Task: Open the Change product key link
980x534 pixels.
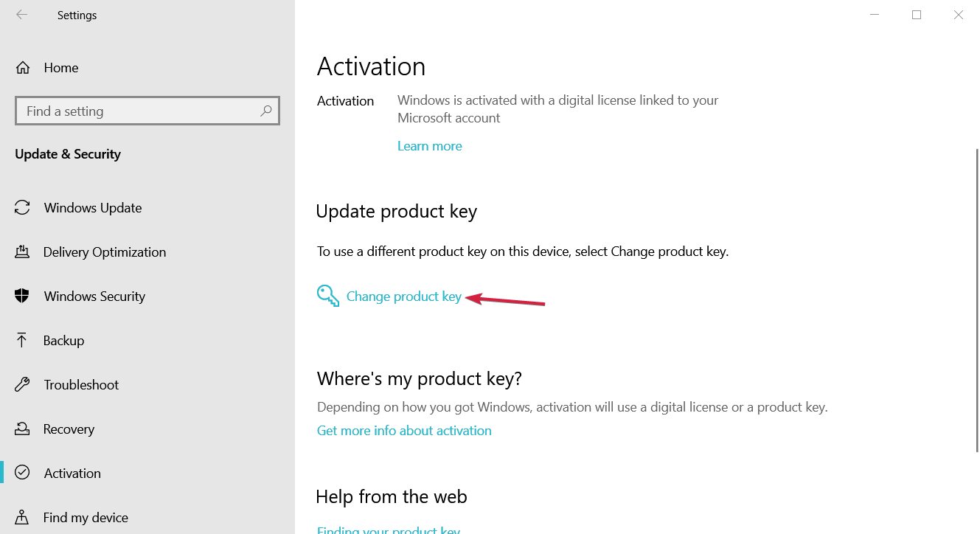Action: pyautogui.click(x=404, y=296)
